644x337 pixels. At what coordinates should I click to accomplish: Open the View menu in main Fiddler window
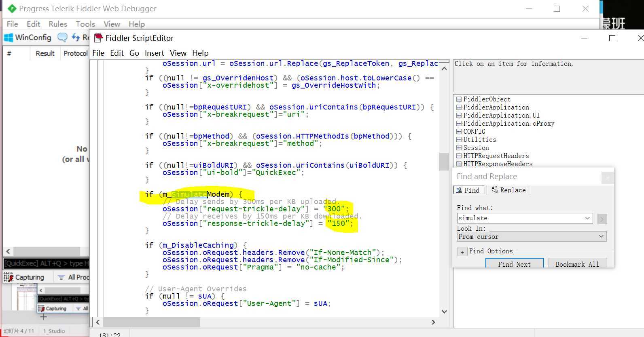pyautogui.click(x=112, y=24)
